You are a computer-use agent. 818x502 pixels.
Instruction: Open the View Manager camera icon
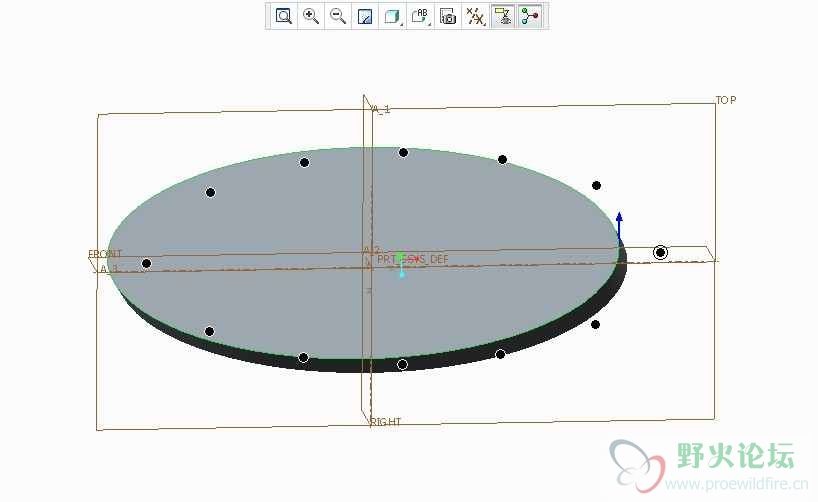point(448,16)
